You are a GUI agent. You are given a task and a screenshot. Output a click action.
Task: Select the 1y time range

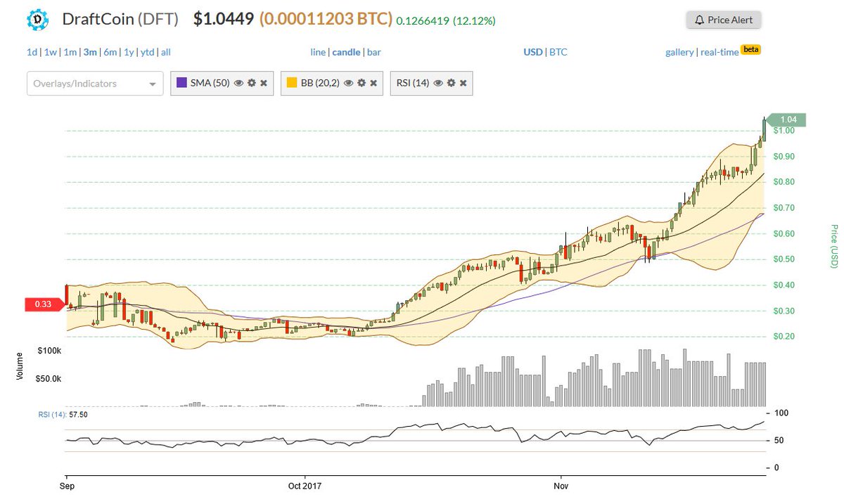point(128,52)
